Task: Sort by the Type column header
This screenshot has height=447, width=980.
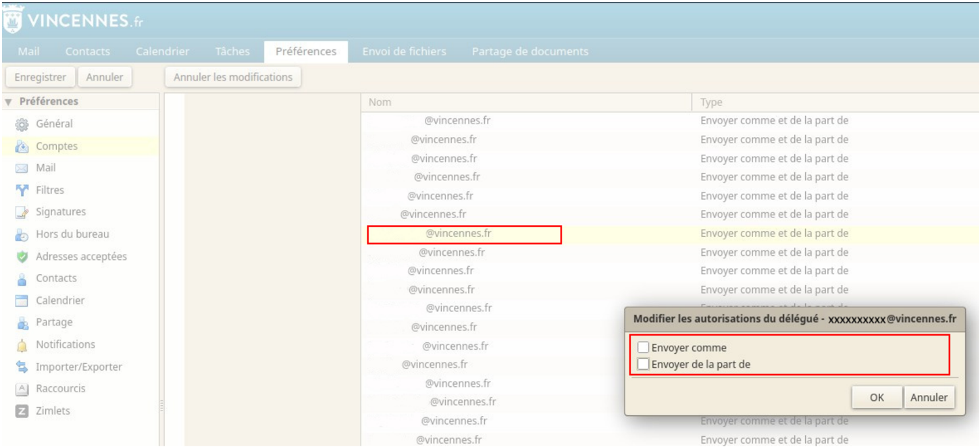Action: (x=835, y=103)
